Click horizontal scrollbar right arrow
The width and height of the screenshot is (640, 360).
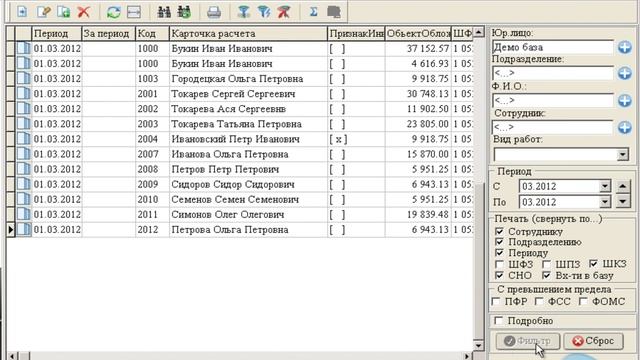point(467,356)
